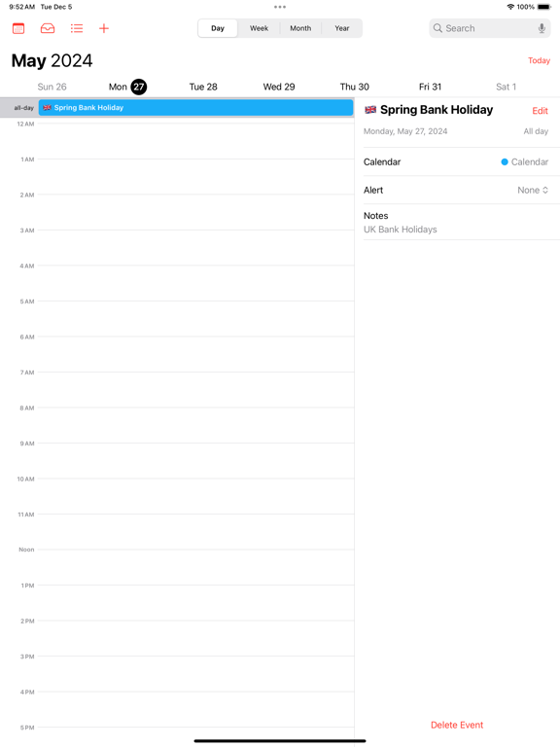Tap the blue calendar color dot

(x=505, y=162)
